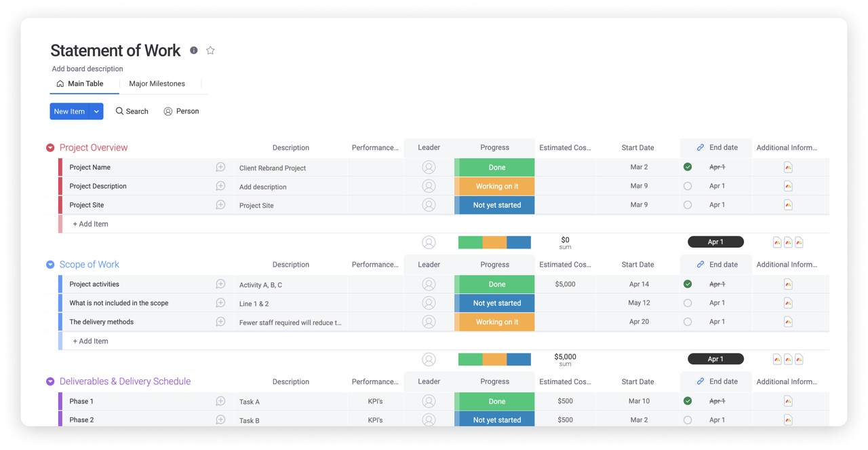Screen dimensions: 868x450
Task: Collapse the Scope of Work group
Action: (50, 265)
